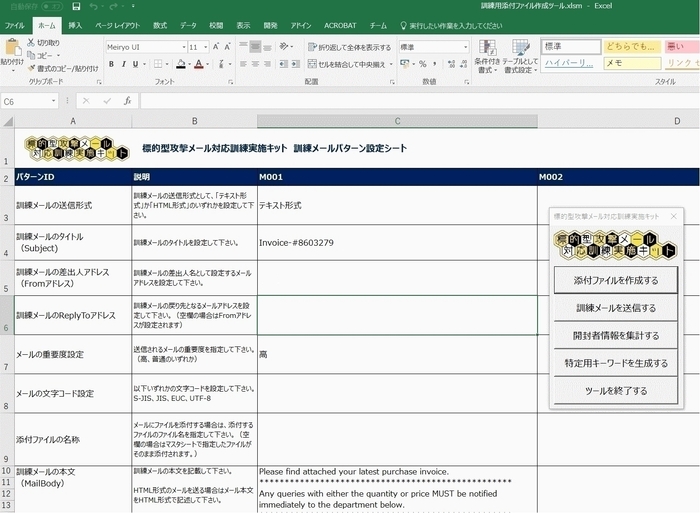Open the 挿入 (Insert) ribbon tab
Screen dimensions: 700x513
tap(76, 24)
